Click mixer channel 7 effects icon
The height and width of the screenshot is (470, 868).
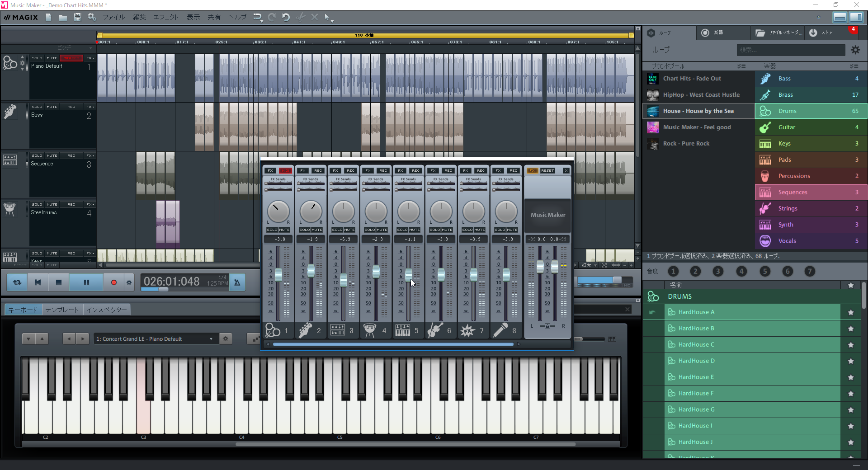467,331
